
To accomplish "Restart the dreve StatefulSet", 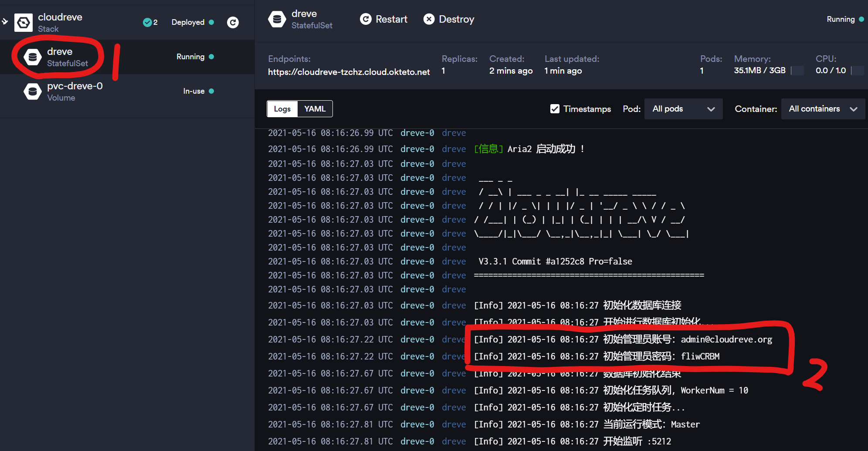I will 383,19.
